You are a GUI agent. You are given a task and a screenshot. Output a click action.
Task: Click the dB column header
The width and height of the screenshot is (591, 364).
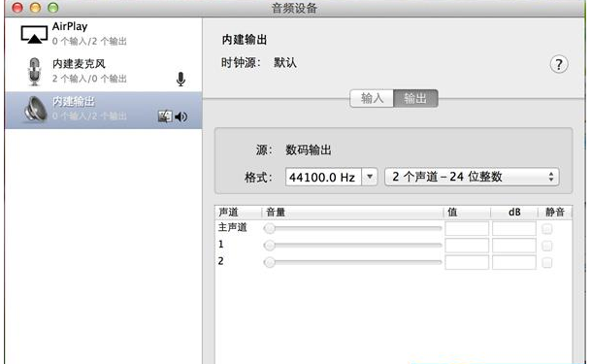[x=514, y=213]
